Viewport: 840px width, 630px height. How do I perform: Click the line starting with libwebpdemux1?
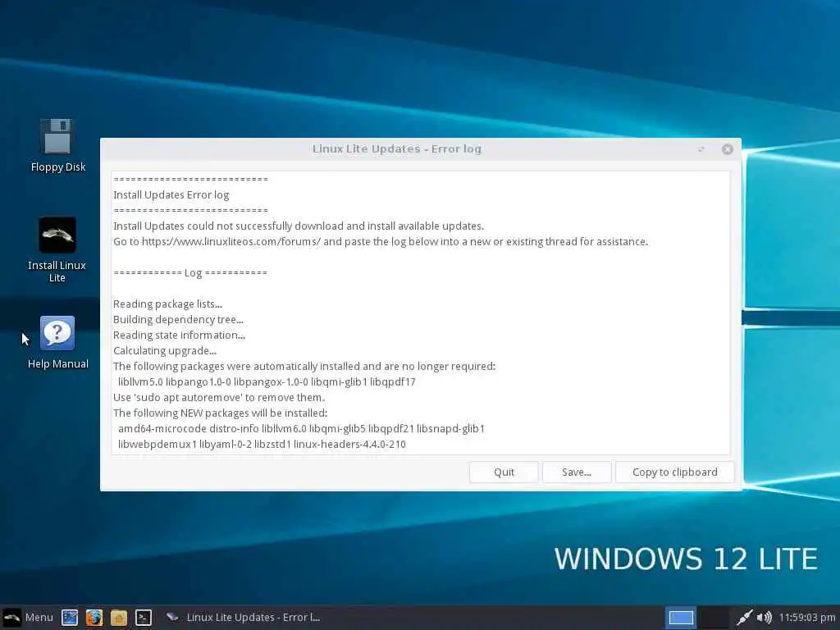[x=262, y=444]
